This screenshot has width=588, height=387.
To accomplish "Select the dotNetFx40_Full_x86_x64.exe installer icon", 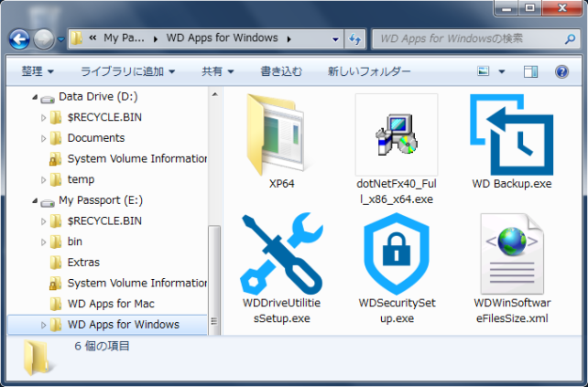I will 397,134.
